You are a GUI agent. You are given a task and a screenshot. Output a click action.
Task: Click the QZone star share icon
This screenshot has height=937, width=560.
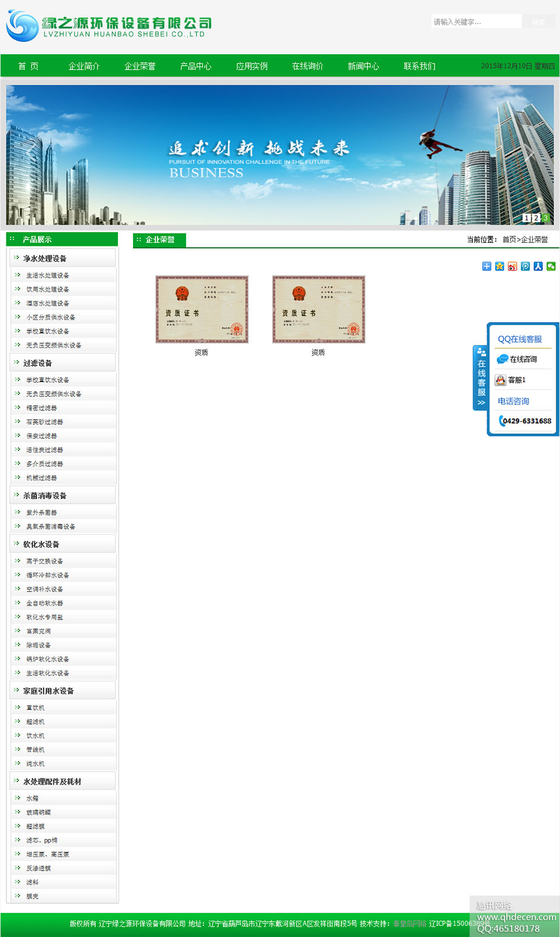499,266
